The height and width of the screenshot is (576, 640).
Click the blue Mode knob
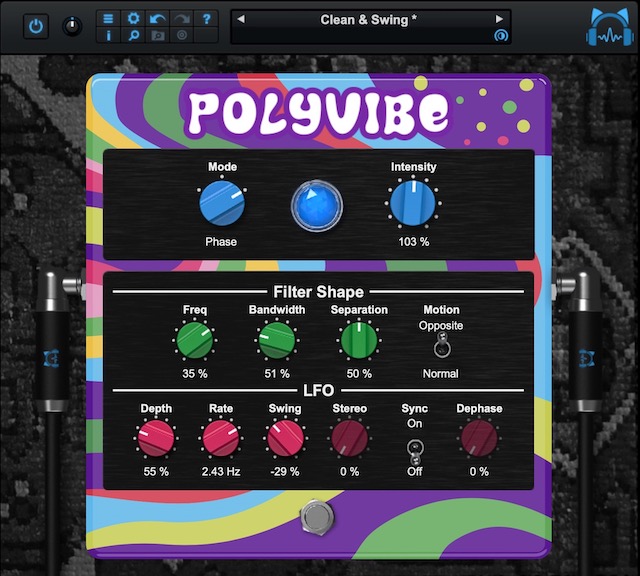coord(221,206)
